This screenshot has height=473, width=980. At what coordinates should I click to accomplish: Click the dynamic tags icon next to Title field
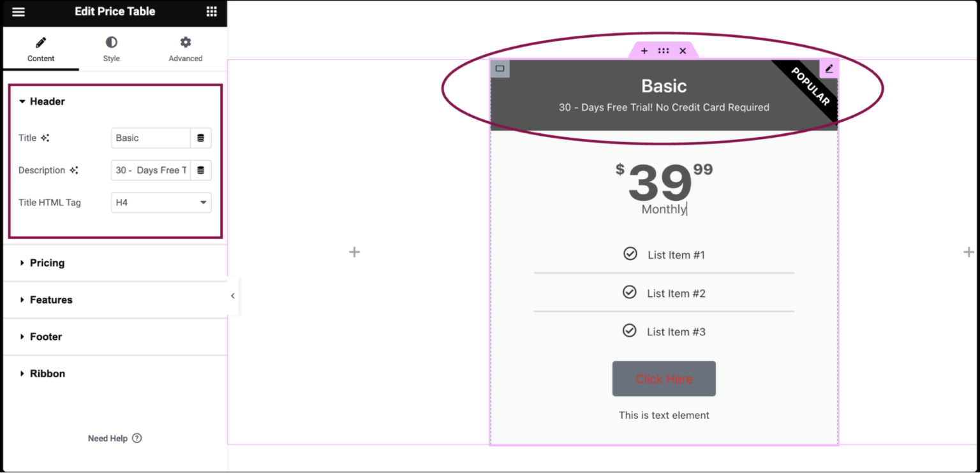201,138
